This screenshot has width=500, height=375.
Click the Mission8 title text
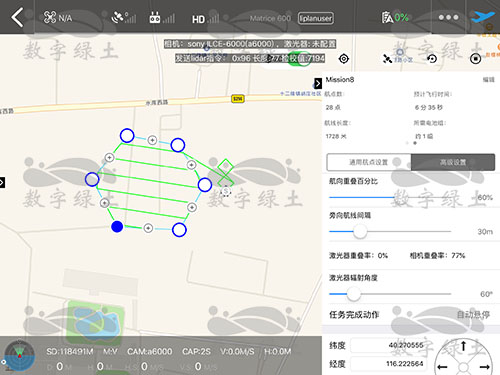point(340,80)
